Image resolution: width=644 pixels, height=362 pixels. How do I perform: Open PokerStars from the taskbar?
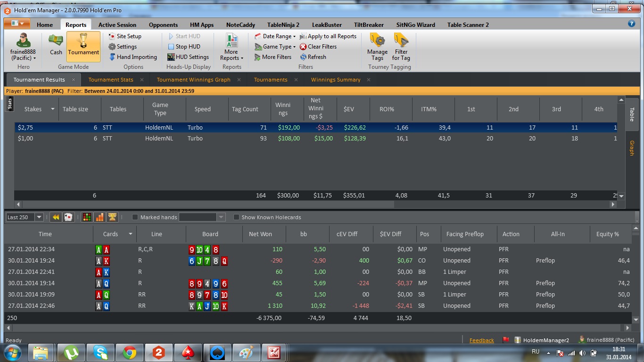tap(188, 353)
